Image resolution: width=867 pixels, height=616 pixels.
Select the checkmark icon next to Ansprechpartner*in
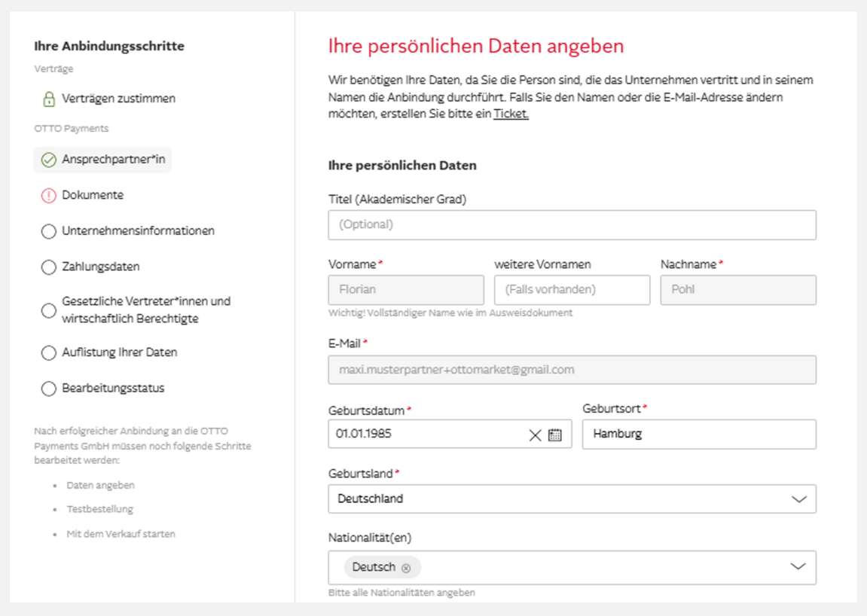click(47, 159)
